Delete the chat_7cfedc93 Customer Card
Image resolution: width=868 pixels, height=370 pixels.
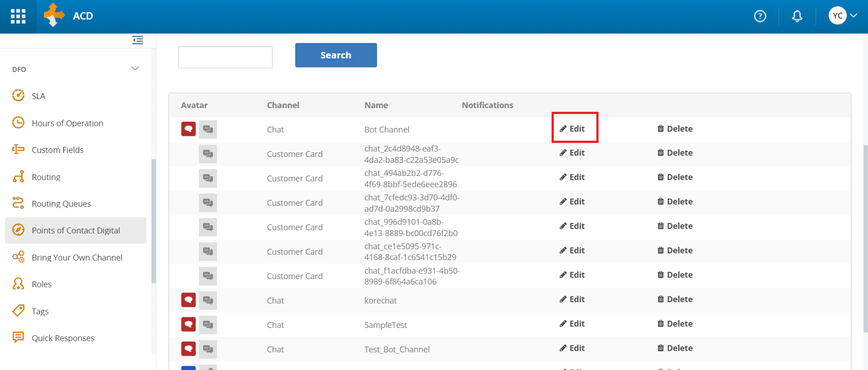tap(675, 202)
